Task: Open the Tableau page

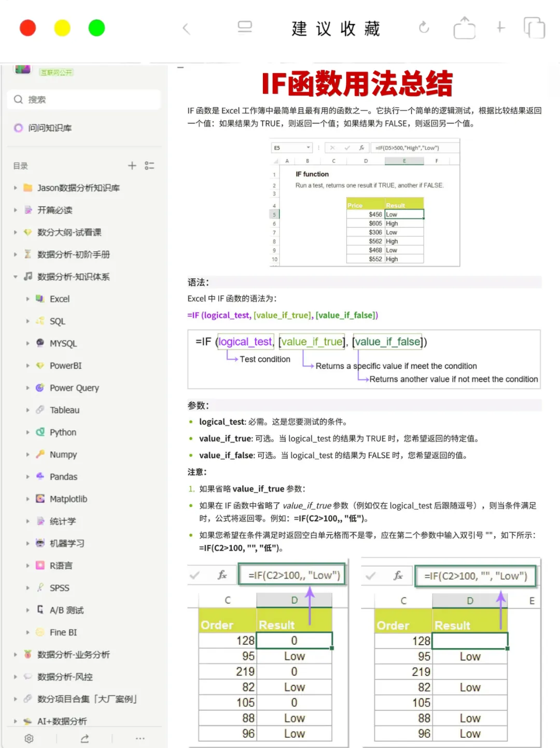Action: click(64, 410)
